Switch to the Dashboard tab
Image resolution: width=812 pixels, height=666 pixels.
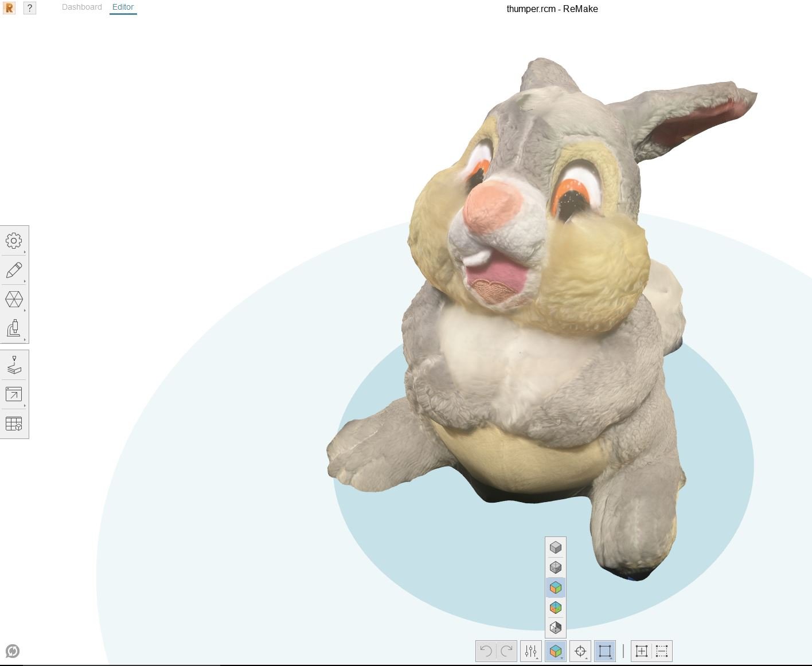pos(82,7)
